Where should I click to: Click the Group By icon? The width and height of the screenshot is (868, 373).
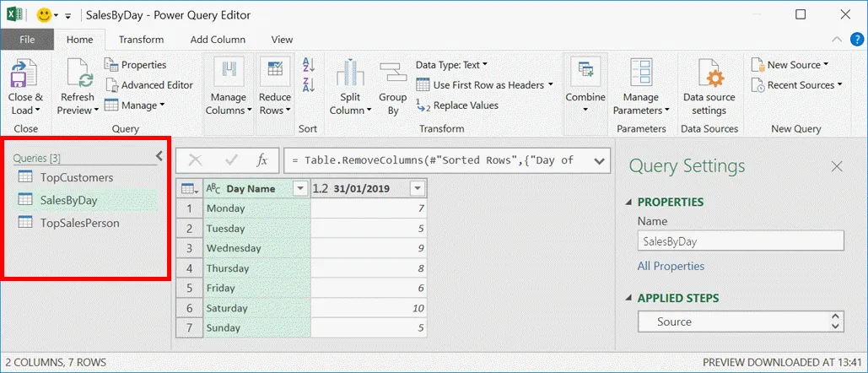(392, 73)
